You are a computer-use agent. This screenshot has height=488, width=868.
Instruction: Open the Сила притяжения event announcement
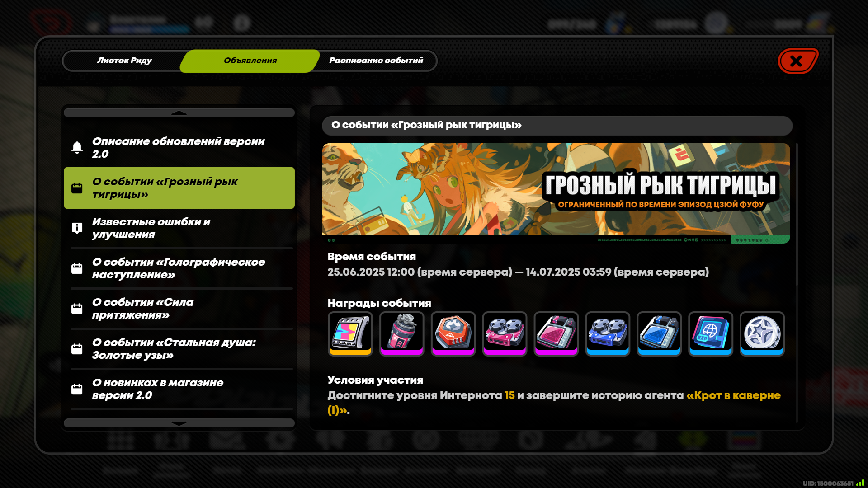click(x=179, y=309)
